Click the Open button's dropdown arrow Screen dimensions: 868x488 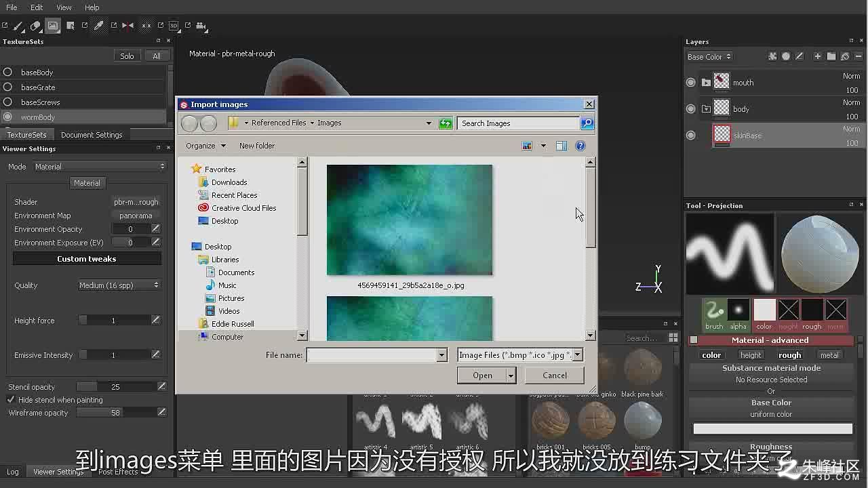[511, 375]
